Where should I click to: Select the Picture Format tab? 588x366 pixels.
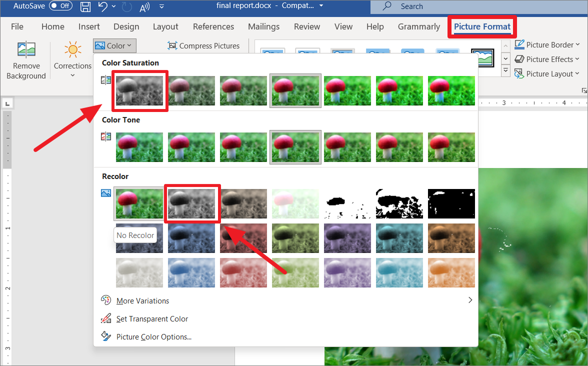pyautogui.click(x=482, y=26)
